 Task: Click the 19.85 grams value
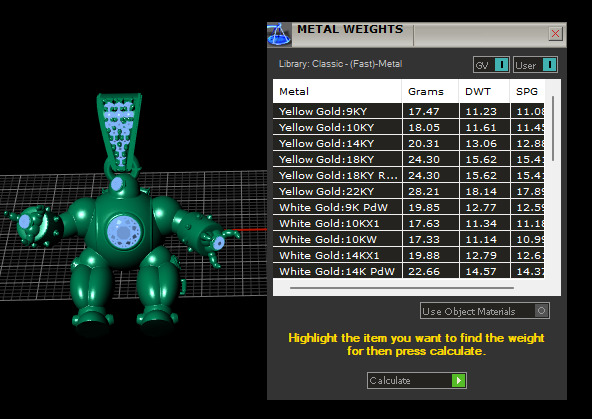(x=424, y=207)
